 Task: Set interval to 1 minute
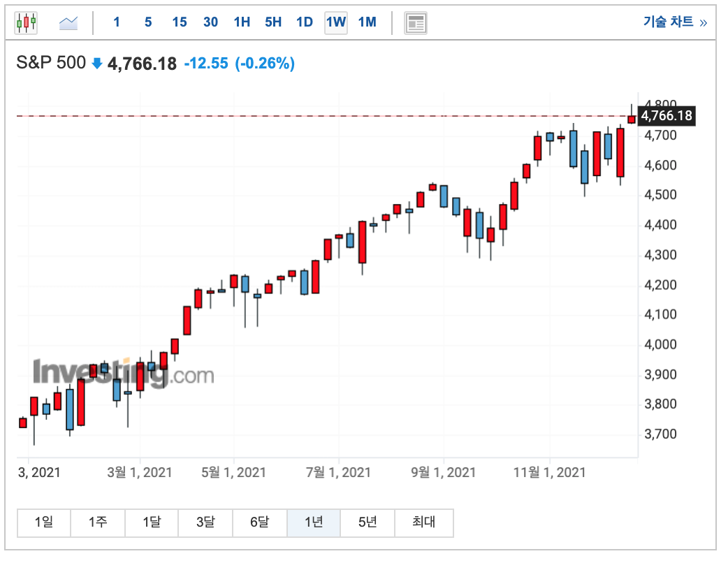coord(117,22)
